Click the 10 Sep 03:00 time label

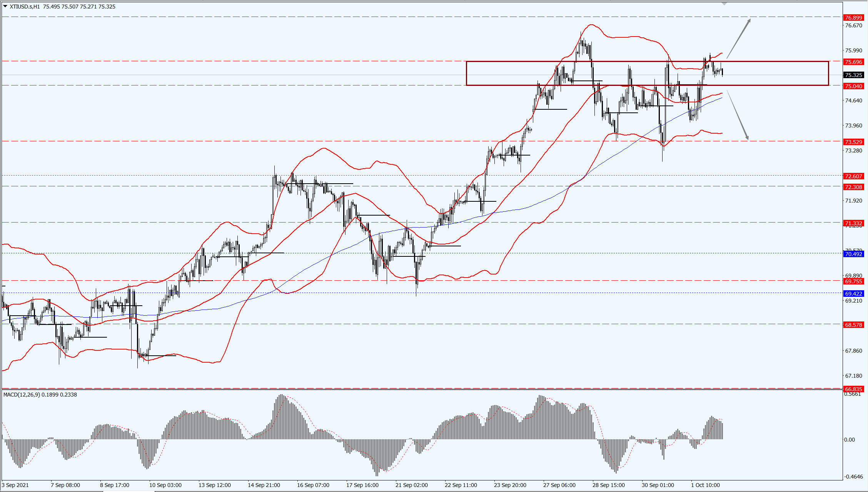[x=165, y=485]
